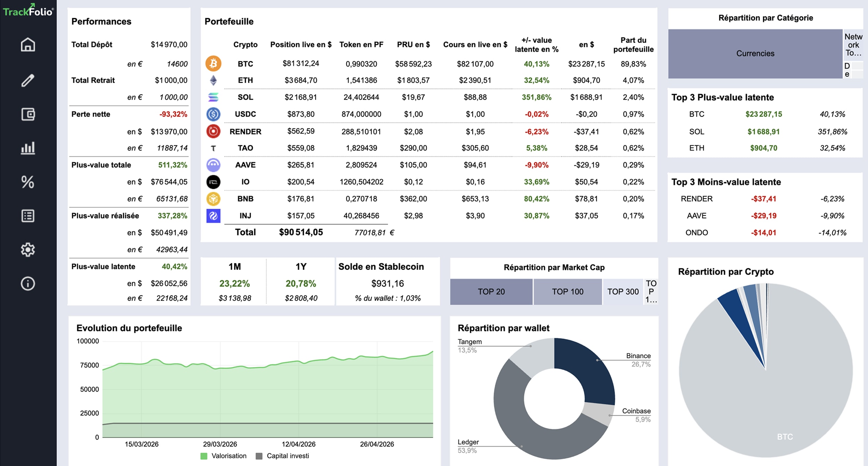Click the 'PRU en $' column header
868x466 pixels.
point(413,44)
